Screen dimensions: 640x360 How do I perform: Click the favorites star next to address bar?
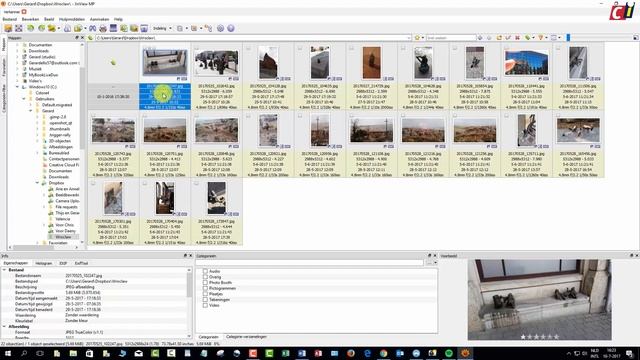click(x=417, y=38)
